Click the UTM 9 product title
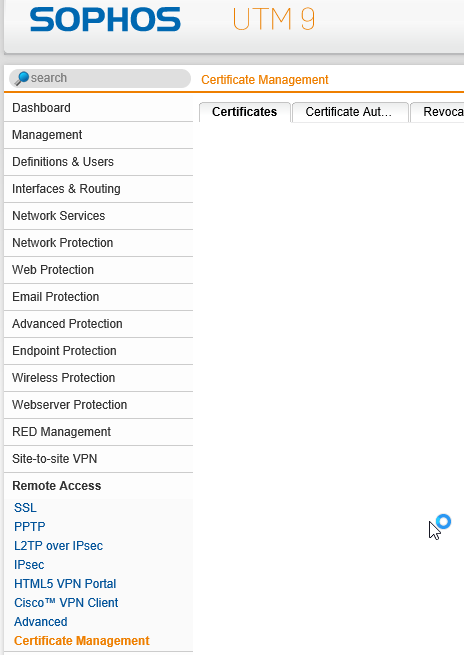This screenshot has width=464, height=655. (274, 19)
